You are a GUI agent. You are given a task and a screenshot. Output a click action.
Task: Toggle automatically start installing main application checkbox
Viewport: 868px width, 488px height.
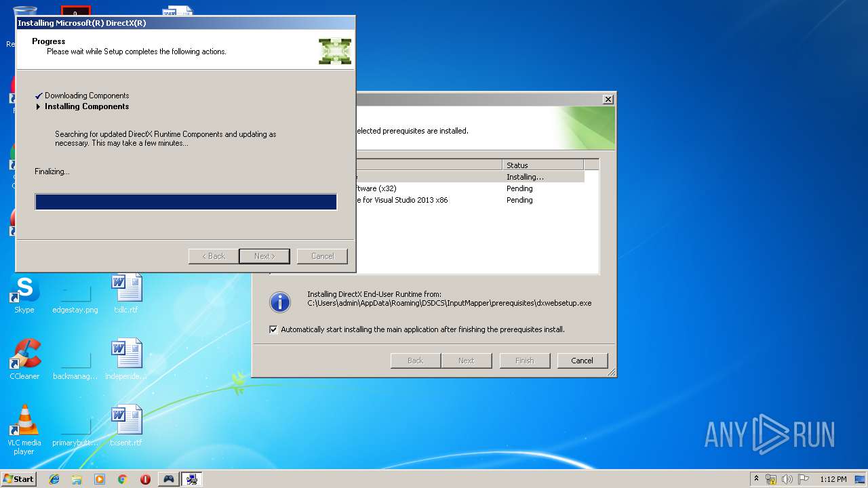[274, 329]
